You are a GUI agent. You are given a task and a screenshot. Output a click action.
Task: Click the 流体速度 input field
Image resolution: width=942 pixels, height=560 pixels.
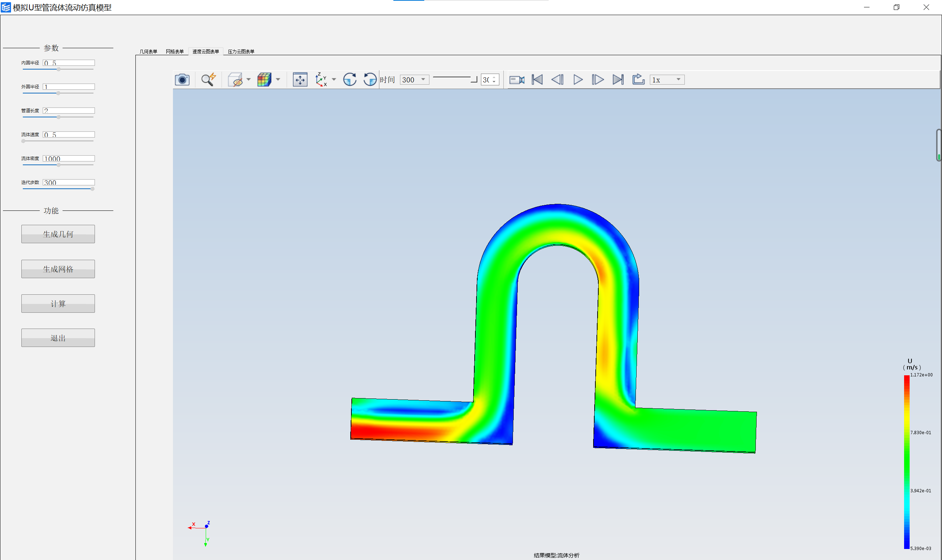point(69,135)
